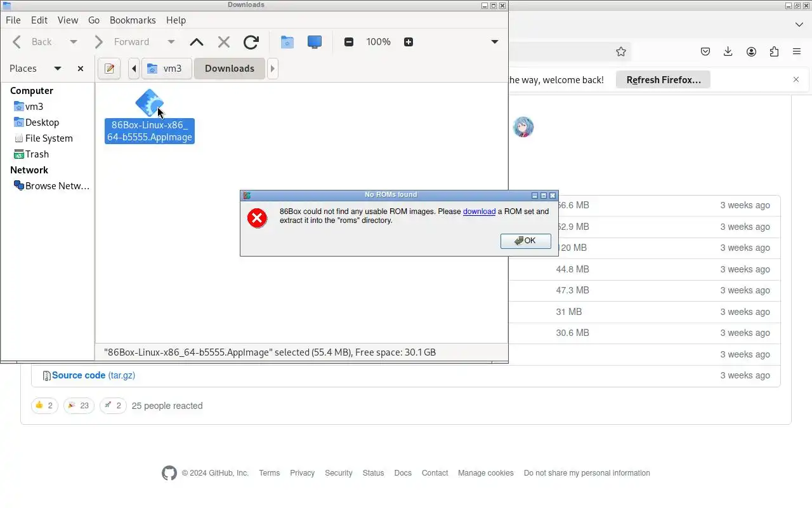Open Firefox list all tabs chevron
Screen dimensions: 812x508
(799, 25)
